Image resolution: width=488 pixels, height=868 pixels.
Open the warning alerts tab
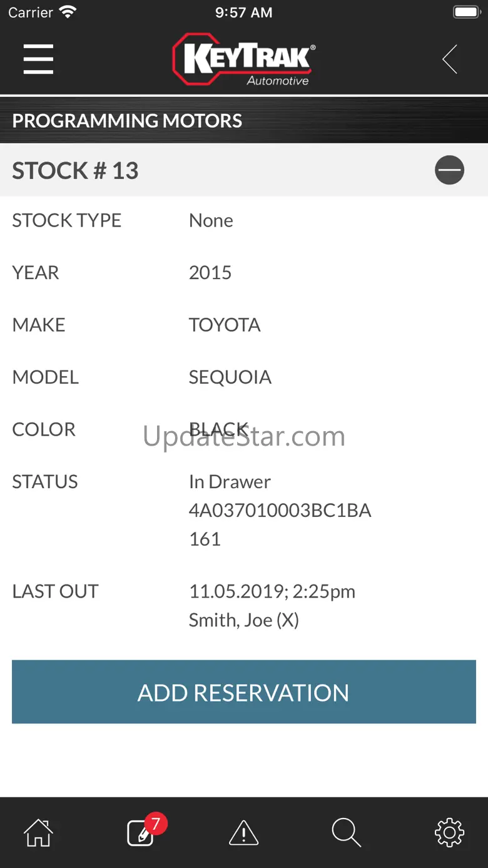(x=244, y=833)
